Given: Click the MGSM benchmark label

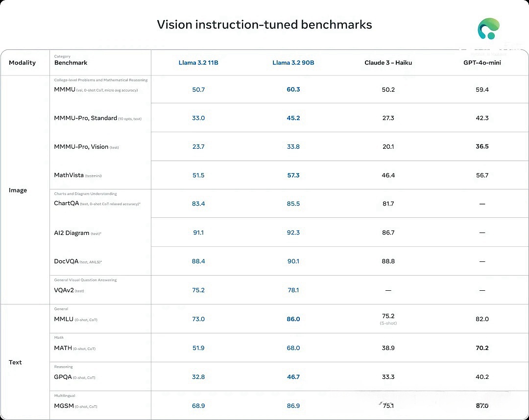Looking at the screenshot, I should click(64, 406).
